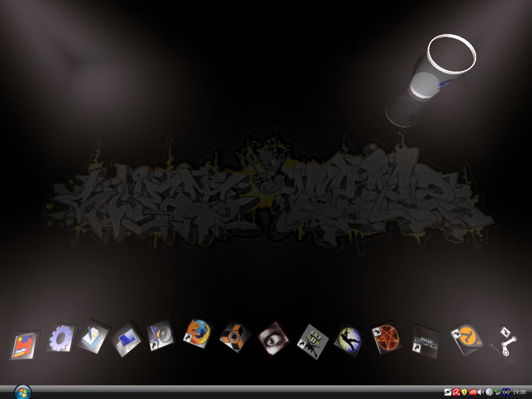This screenshot has height=399, width=532.
Task: Click the round grey R tray icon
Action: tap(489, 392)
